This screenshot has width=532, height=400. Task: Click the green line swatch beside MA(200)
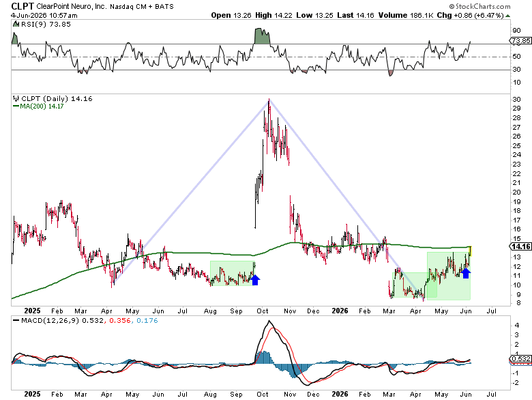pos(16,106)
